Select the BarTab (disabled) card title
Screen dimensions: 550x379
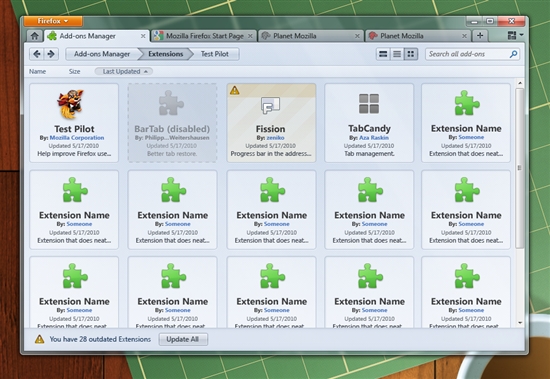pos(172,129)
